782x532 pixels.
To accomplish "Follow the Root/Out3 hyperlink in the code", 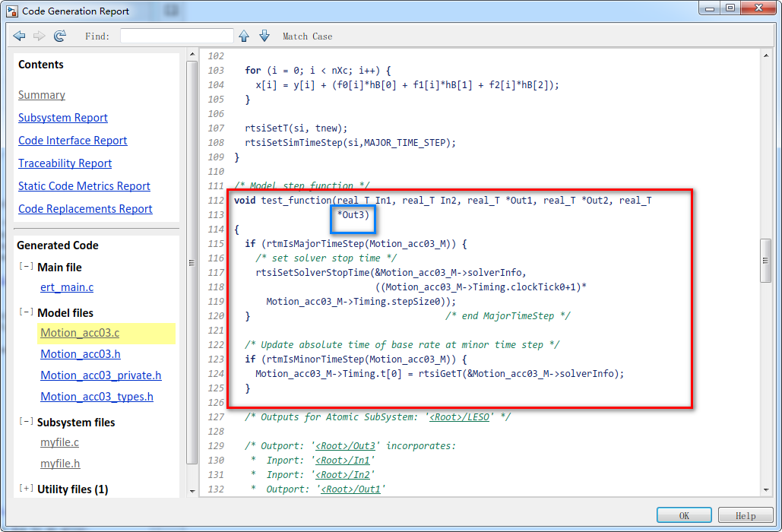I will pyautogui.click(x=347, y=445).
